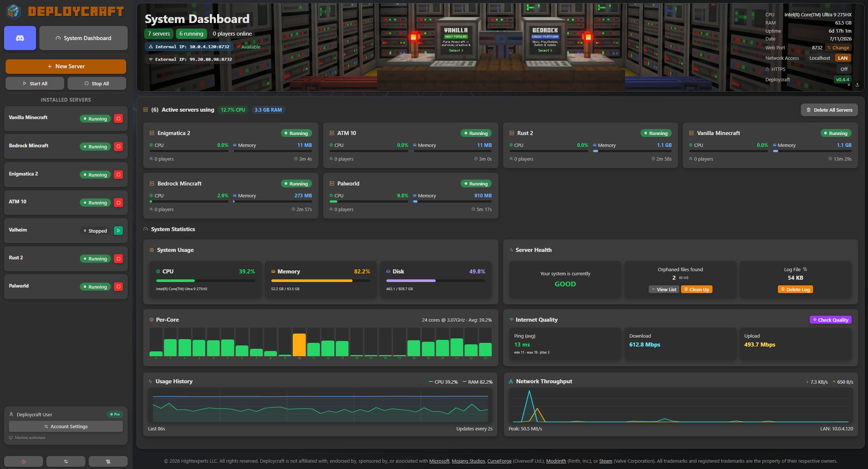Open the System Dashboard tab

click(83, 38)
